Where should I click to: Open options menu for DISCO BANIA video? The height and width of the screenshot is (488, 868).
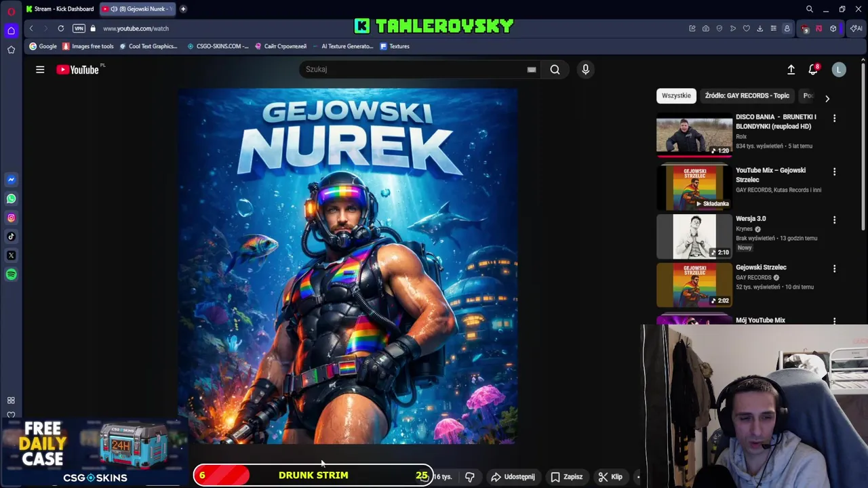pos(834,118)
